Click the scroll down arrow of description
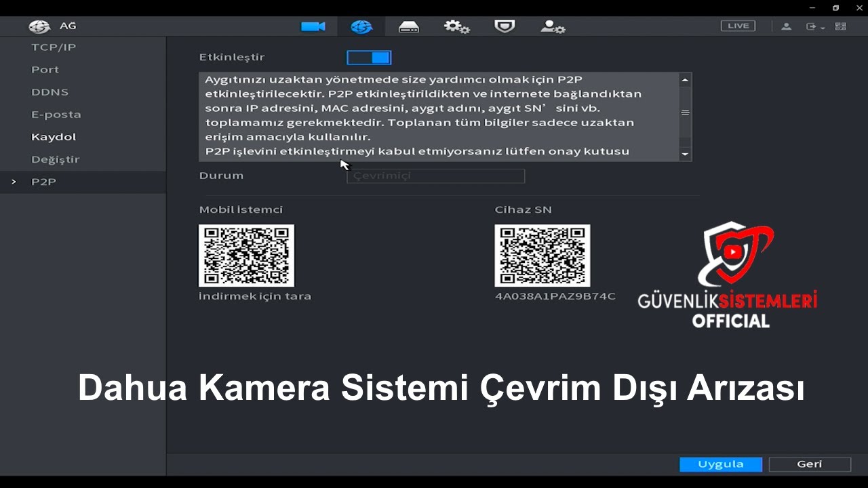This screenshot has height=488, width=868. pyautogui.click(x=685, y=155)
